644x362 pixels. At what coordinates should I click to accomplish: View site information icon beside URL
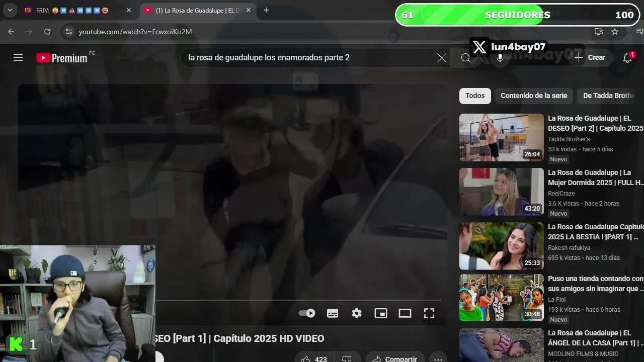tap(69, 32)
